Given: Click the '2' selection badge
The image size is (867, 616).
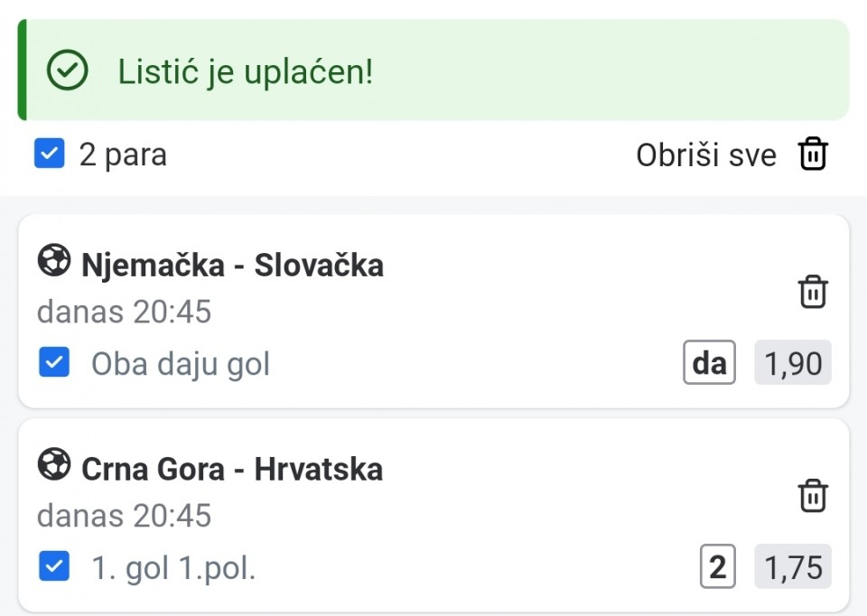Looking at the screenshot, I should click(717, 567).
